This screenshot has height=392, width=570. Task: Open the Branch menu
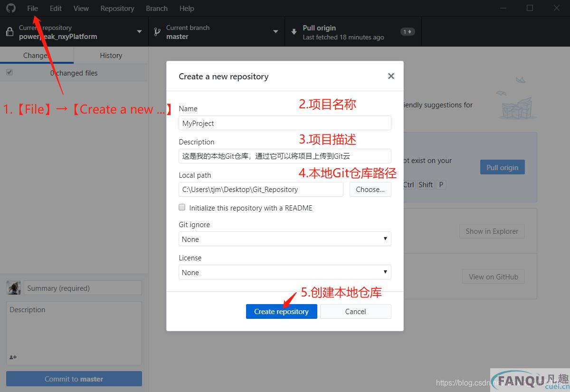coord(157,8)
